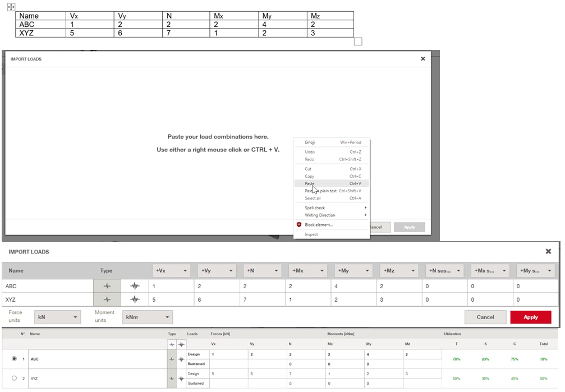Open the Force units kN dropdown
The height and width of the screenshot is (392, 565).
tap(58, 316)
